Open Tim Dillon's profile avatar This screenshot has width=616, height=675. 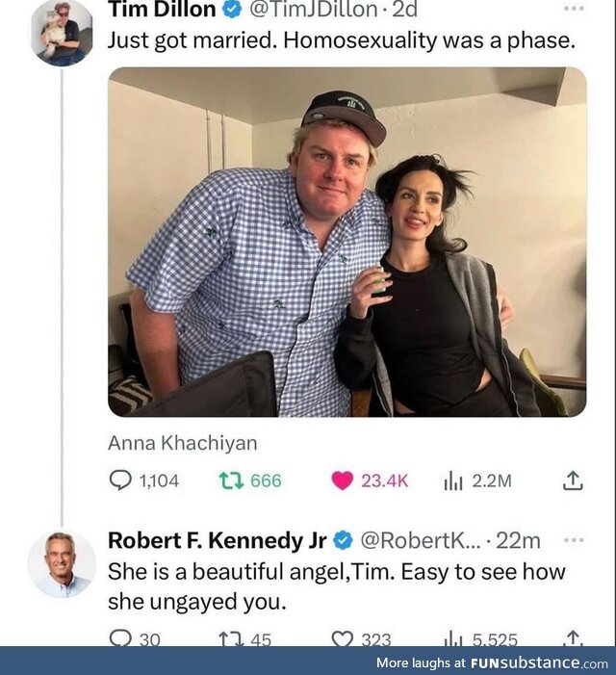click(x=62, y=31)
